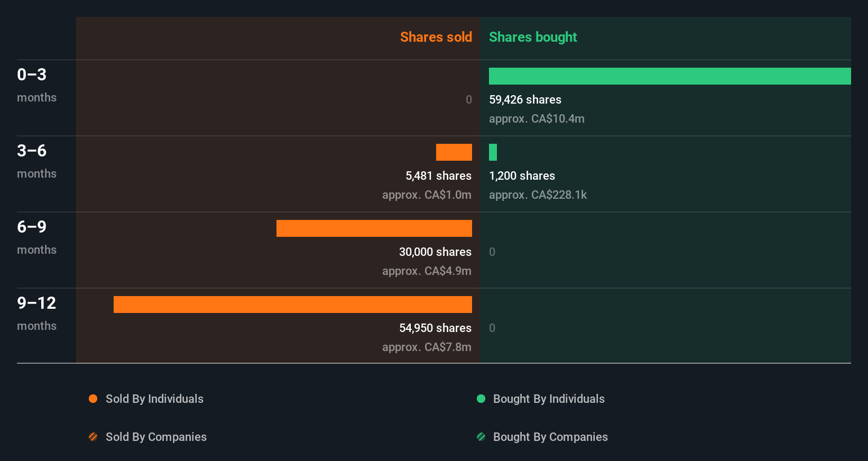
Task: Select the green 0–3 months bought bar
Action: click(x=670, y=76)
